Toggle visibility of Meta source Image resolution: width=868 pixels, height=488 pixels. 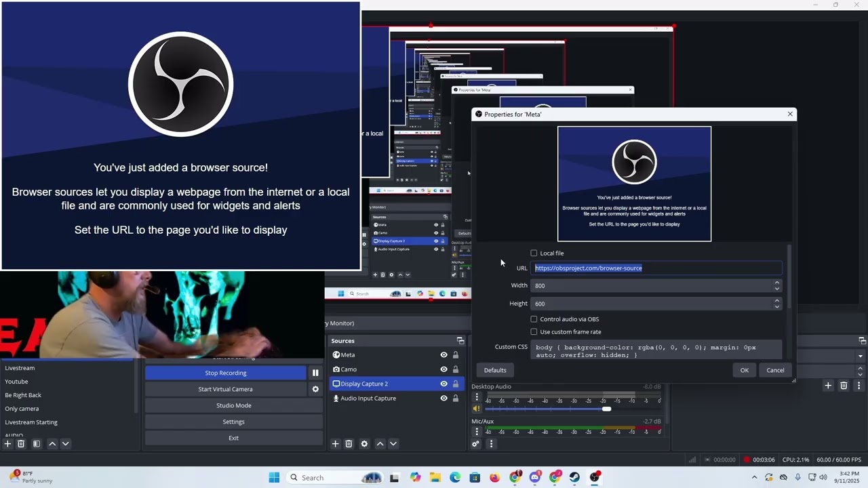(443, 354)
